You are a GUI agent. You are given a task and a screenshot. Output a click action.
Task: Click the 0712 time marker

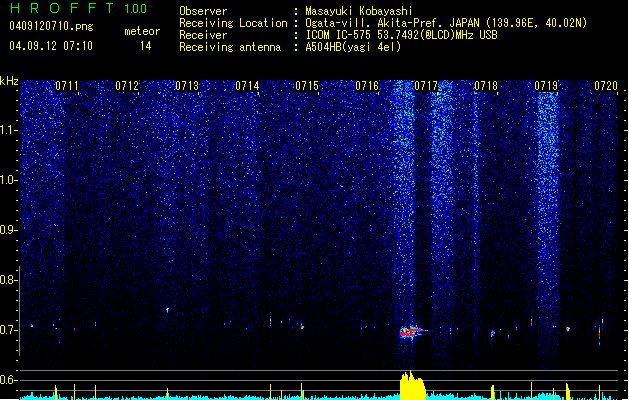[127, 86]
